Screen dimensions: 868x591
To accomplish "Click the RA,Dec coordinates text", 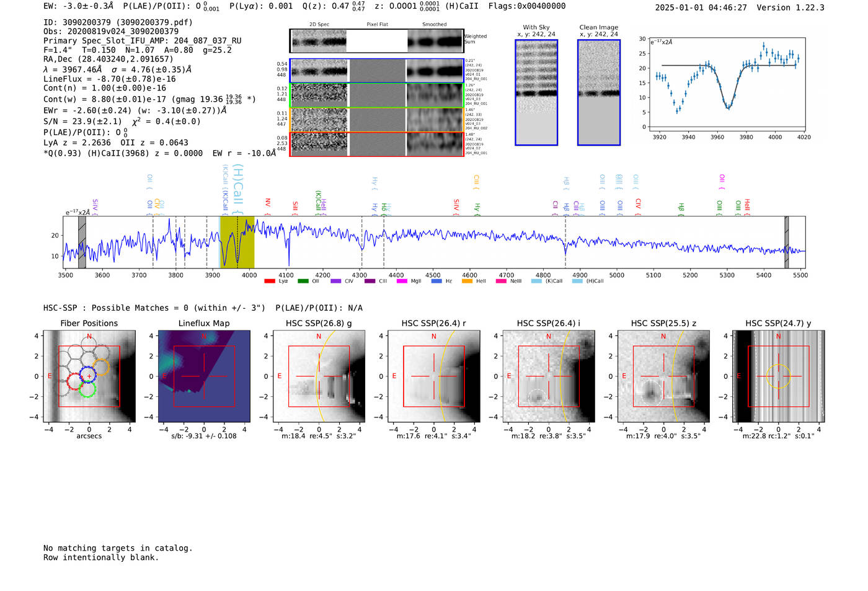I will (x=108, y=60).
